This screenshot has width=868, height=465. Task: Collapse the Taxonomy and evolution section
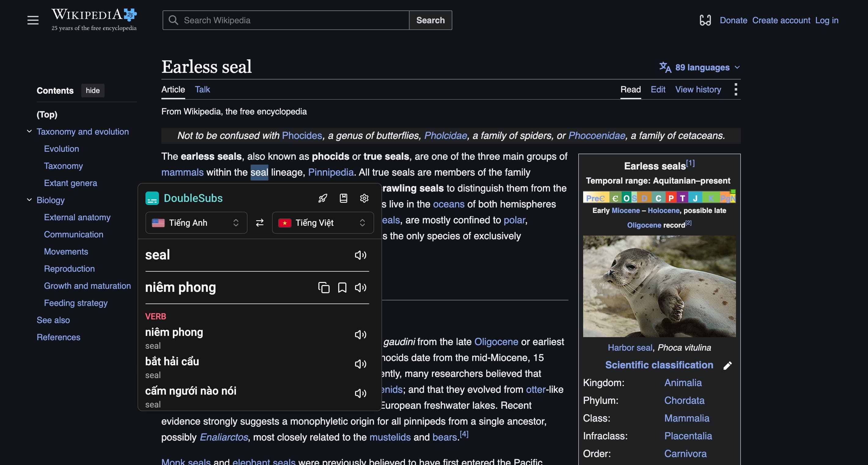pyautogui.click(x=29, y=131)
